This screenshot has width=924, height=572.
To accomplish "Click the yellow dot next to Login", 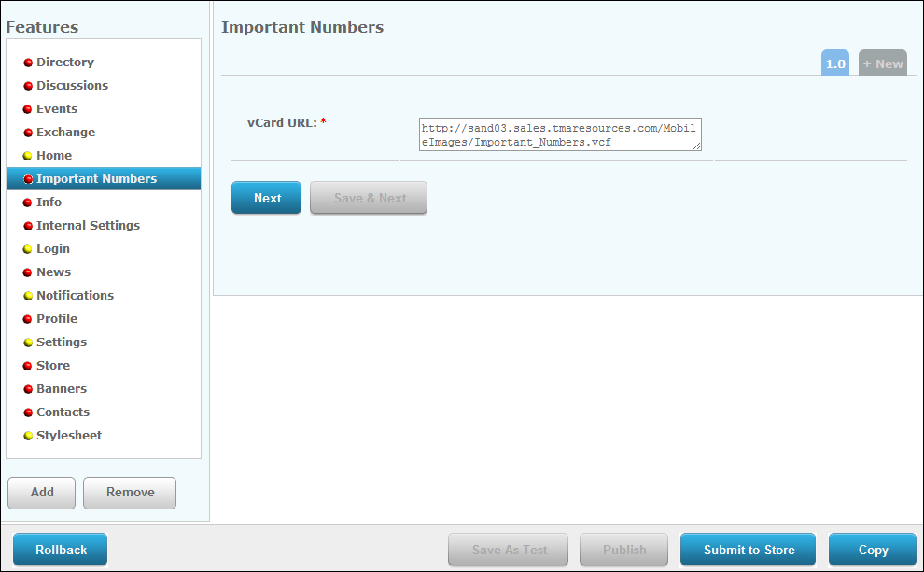I will coord(28,249).
